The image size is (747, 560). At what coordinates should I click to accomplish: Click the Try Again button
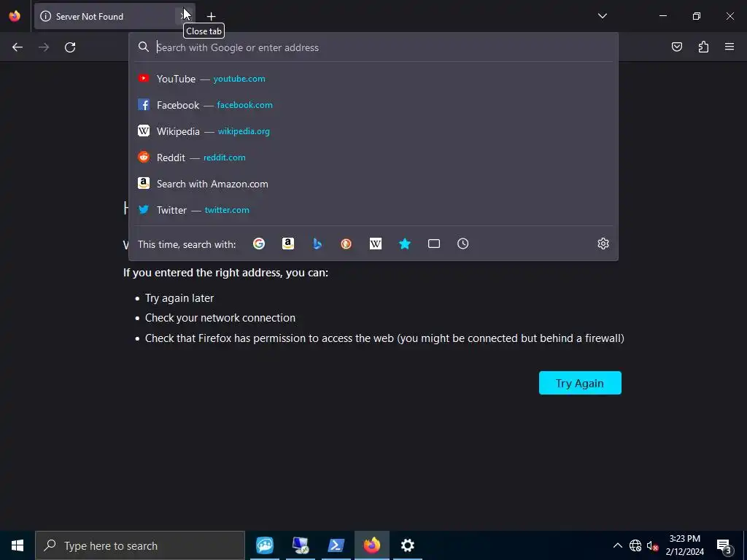tap(580, 383)
